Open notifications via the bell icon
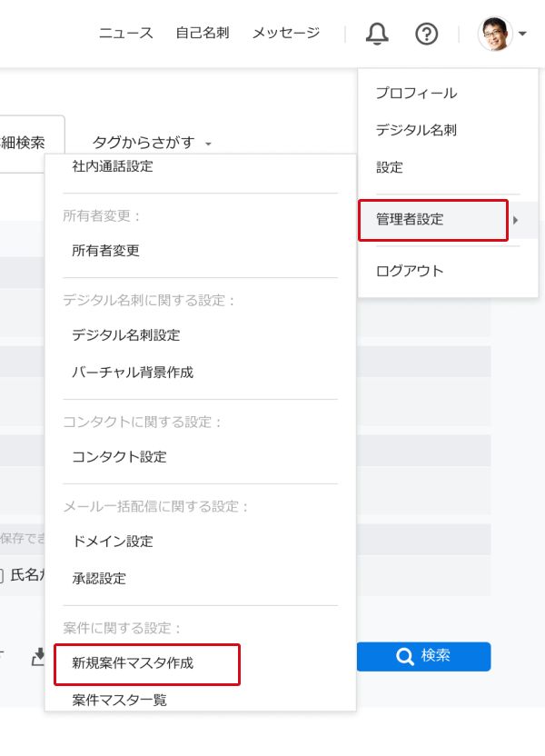 tap(377, 34)
